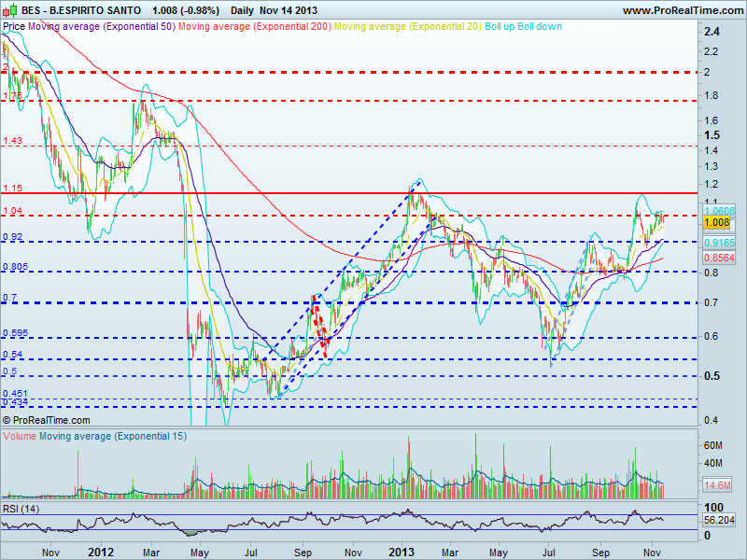Click the "Boll down" legend label
747x560 pixels.
pyautogui.click(x=540, y=26)
